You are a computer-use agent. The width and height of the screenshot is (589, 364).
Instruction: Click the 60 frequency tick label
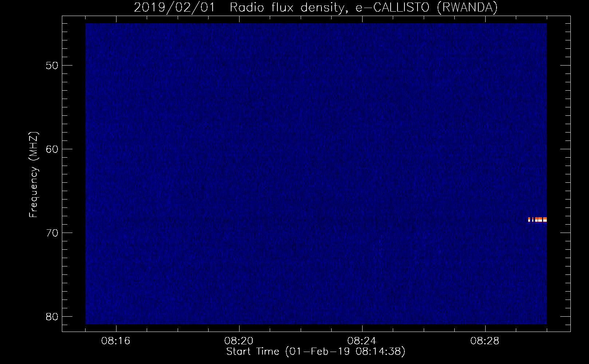click(52, 149)
